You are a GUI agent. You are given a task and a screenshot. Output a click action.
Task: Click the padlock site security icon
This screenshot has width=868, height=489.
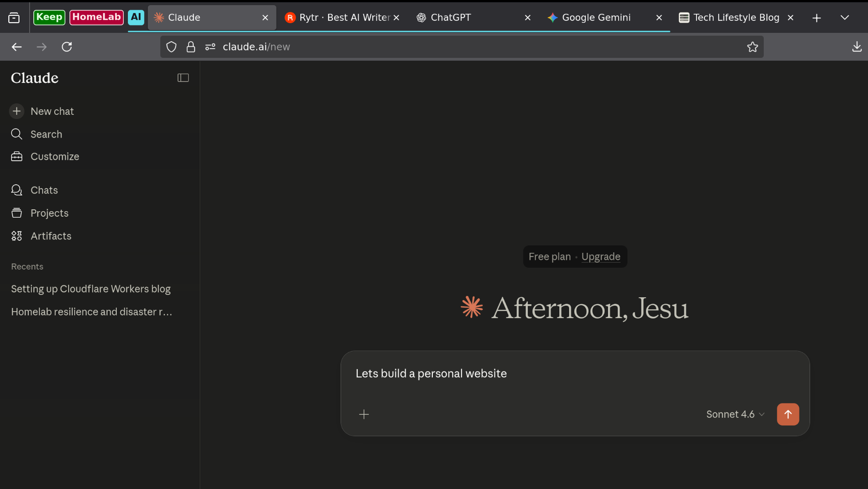pos(191,47)
